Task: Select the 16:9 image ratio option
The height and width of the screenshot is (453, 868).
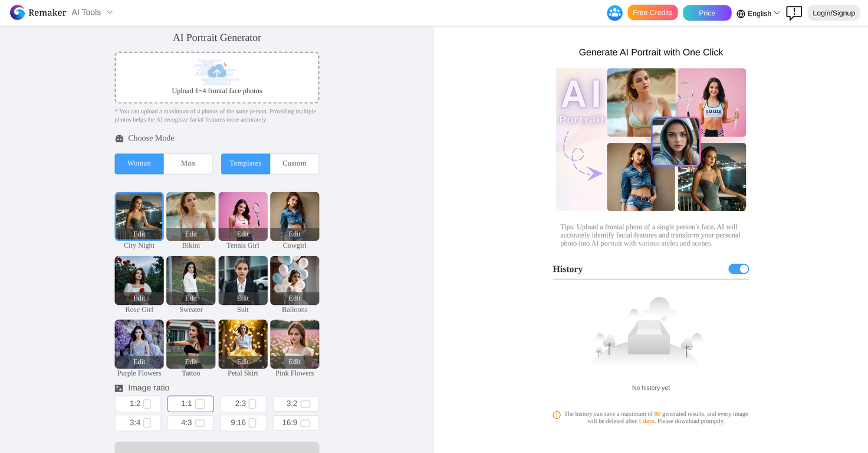Action: 295,422
